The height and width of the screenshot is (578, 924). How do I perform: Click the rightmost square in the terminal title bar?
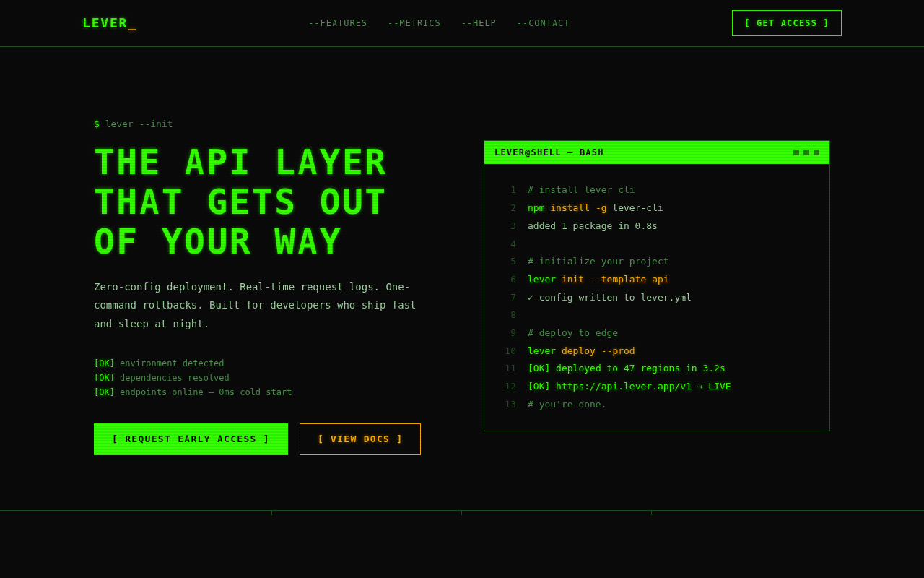click(816, 152)
